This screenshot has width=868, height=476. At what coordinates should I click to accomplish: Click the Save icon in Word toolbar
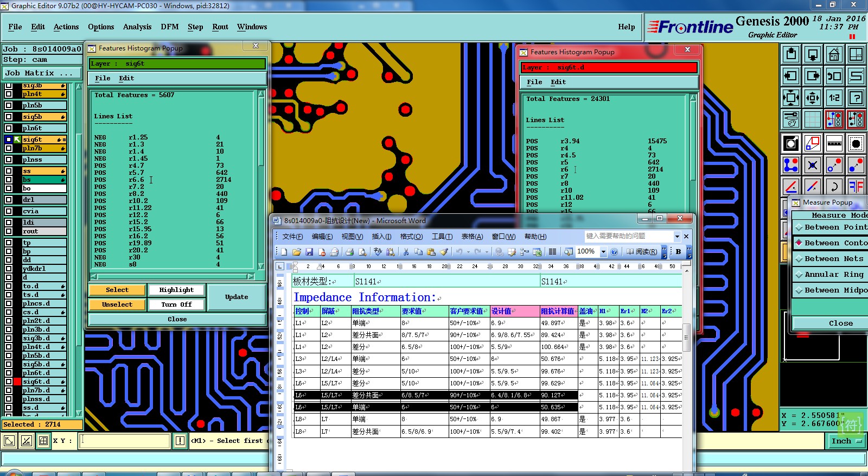[x=309, y=252]
